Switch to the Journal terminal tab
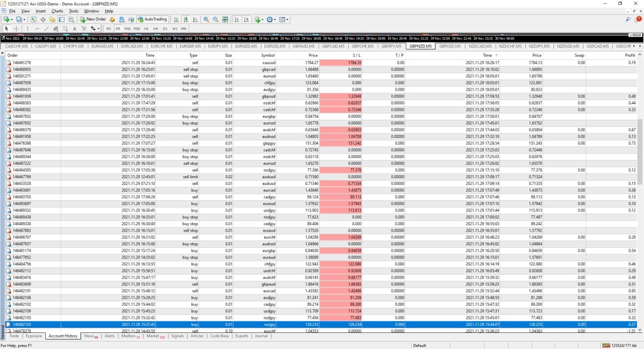 (261, 336)
